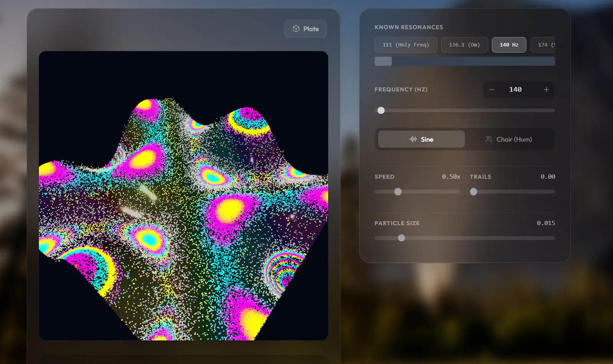Click the Trails slider handle
613x364 pixels.
pos(474,192)
